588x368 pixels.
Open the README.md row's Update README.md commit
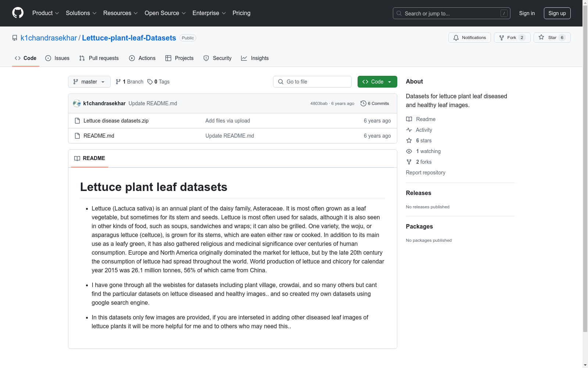click(230, 136)
